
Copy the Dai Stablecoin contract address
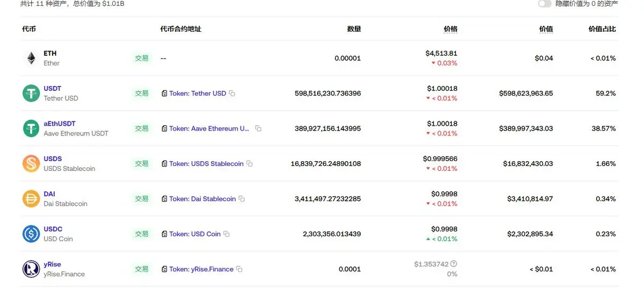pyautogui.click(x=242, y=199)
